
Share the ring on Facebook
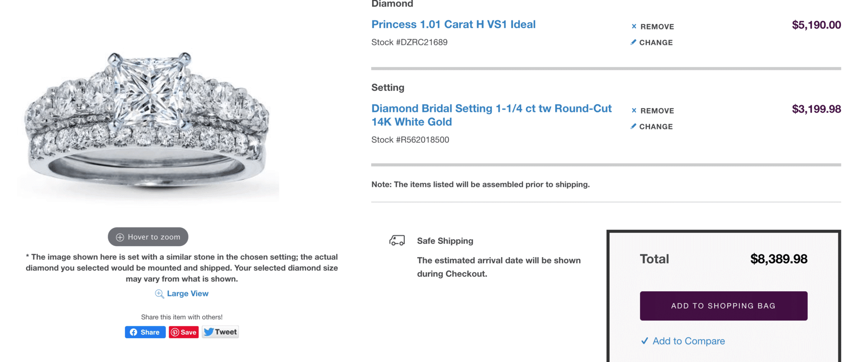coord(145,332)
